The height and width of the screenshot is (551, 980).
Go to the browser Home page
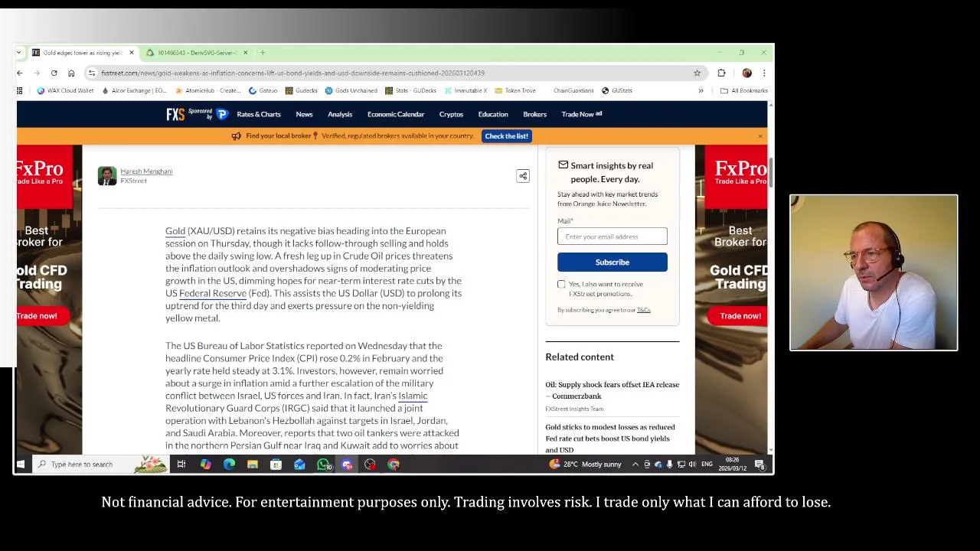71,73
